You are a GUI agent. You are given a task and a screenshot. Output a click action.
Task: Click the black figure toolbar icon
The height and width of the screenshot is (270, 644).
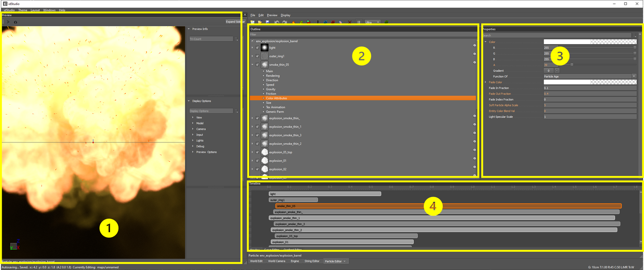(x=317, y=22)
